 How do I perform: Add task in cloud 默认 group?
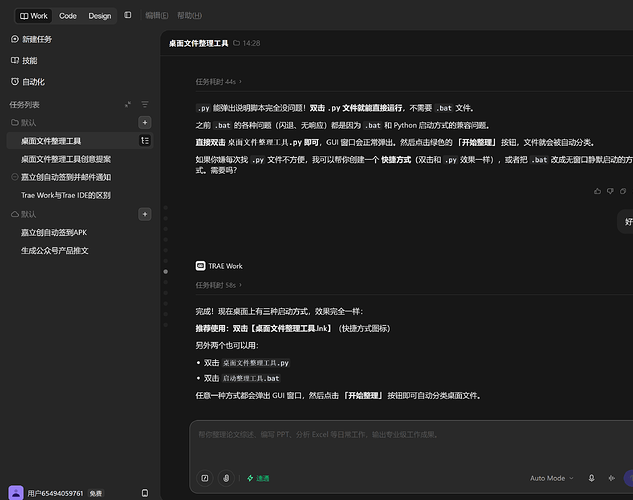(145, 214)
